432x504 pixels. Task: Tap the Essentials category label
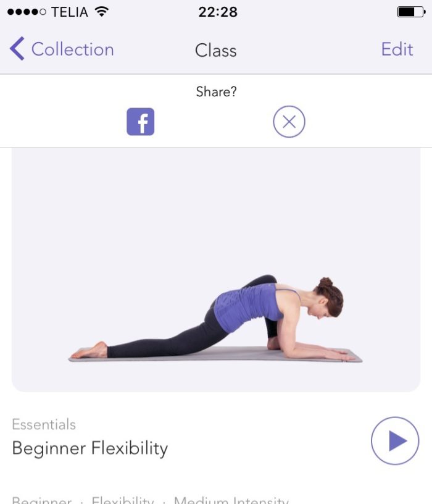pos(44,424)
